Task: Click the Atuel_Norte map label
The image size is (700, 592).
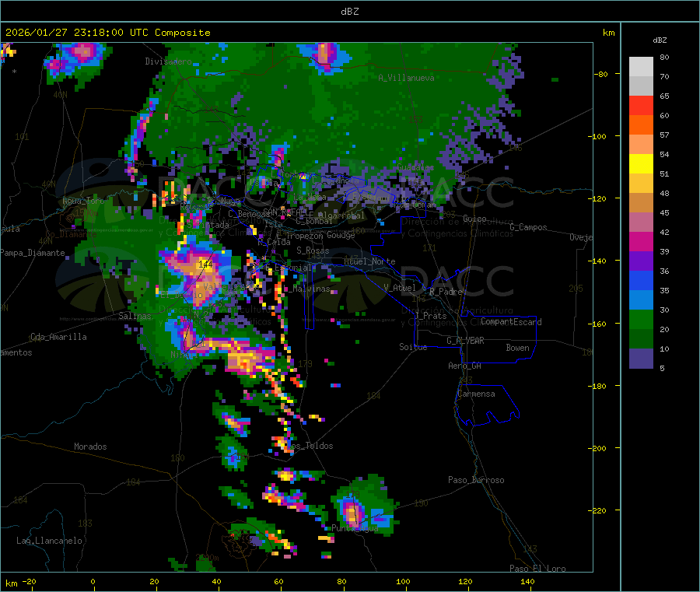Action: point(369,261)
